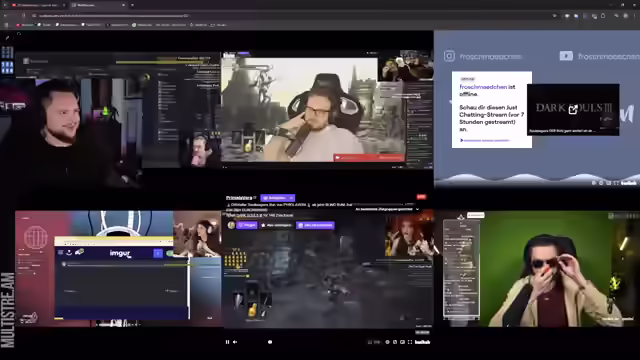This screenshot has width=640, height=360.
Task: Mute the bottom center stream's volume
Action: [235, 342]
